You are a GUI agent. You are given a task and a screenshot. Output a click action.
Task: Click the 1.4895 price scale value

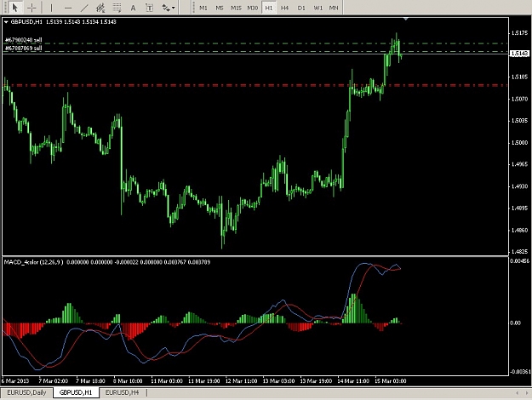pyautogui.click(x=519, y=209)
